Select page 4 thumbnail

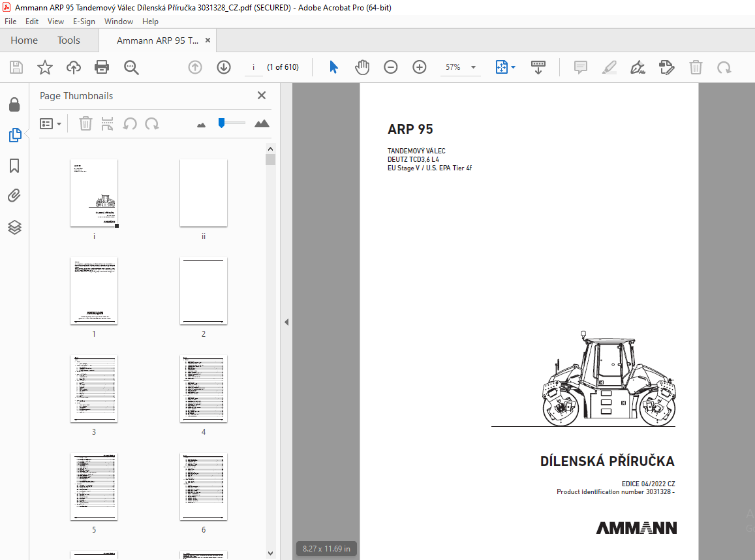(204, 389)
